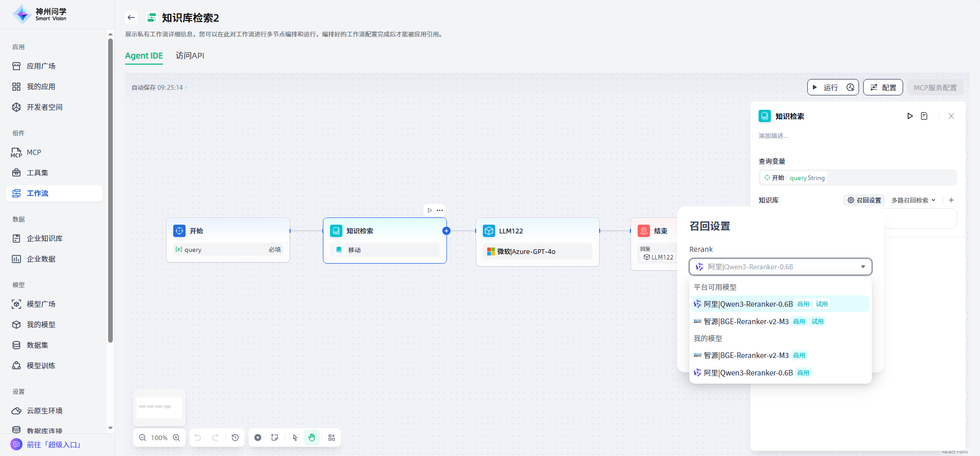Image resolution: width=980 pixels, height=456 pixels.
Task: Run the 知识检索 node from panel header
Action: (x=910, y=116)
